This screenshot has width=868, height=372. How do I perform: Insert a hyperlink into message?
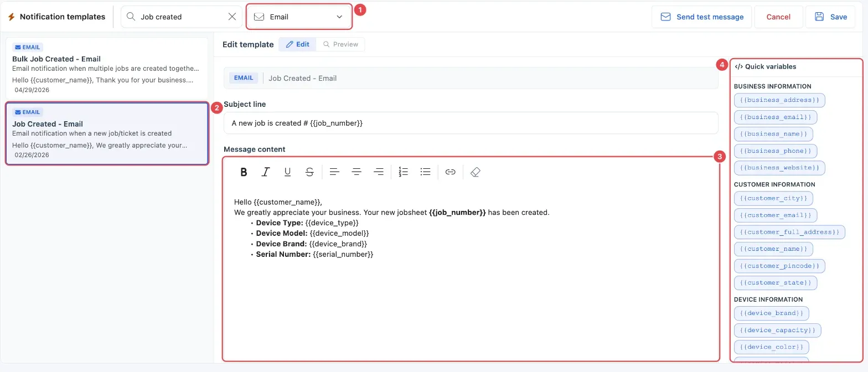pos(451,172)
